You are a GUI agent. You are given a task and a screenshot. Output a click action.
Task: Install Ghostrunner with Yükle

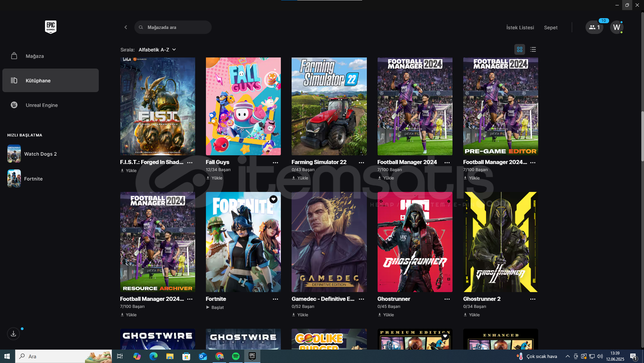(x=386, y=315)
